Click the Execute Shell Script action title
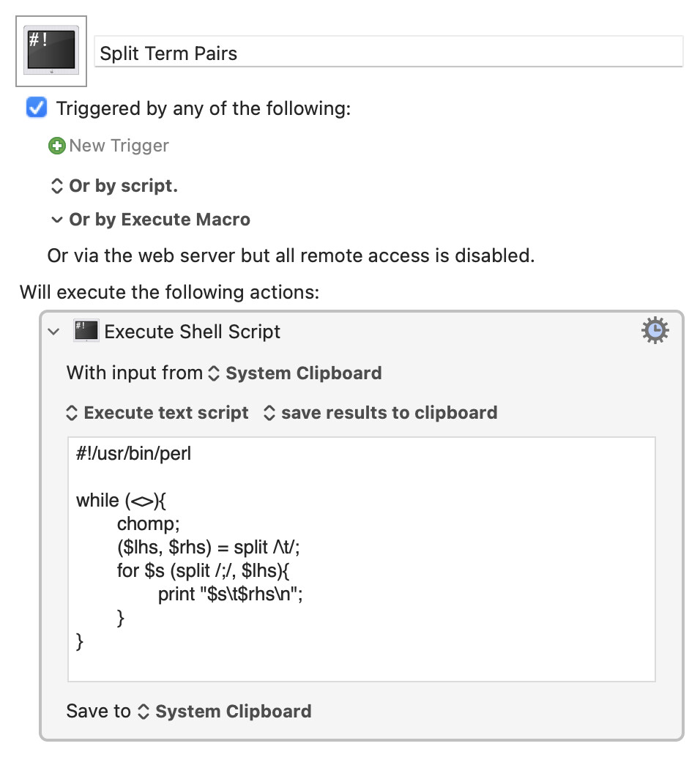This screenshot has width=700, height=757. 192,332
